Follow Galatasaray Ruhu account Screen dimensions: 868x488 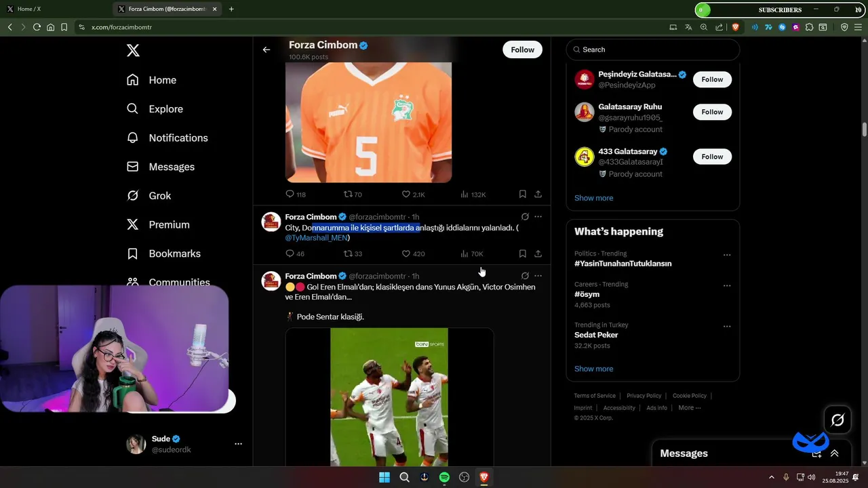click(x=712, y=112)
